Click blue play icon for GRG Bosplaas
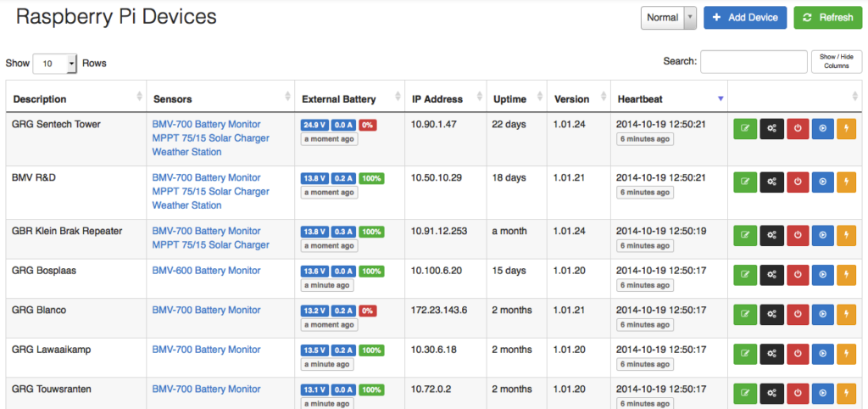This screenshot has width=868, height=409. 822,275
